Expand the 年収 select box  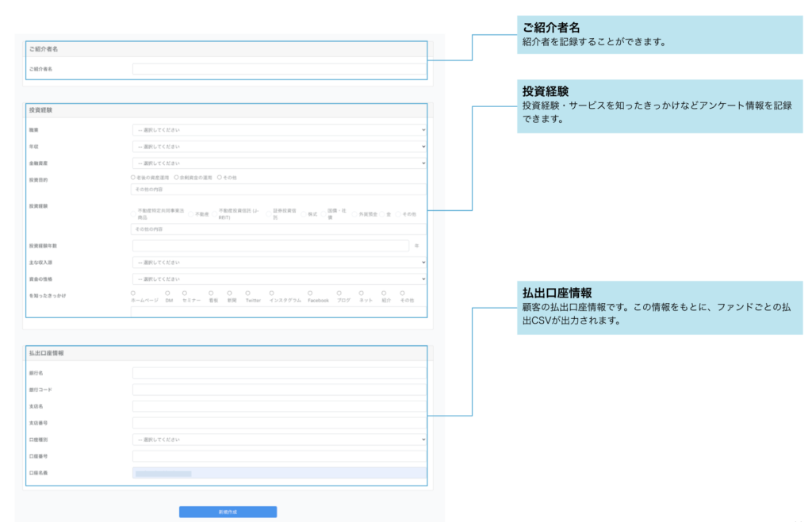click(278, 146)
